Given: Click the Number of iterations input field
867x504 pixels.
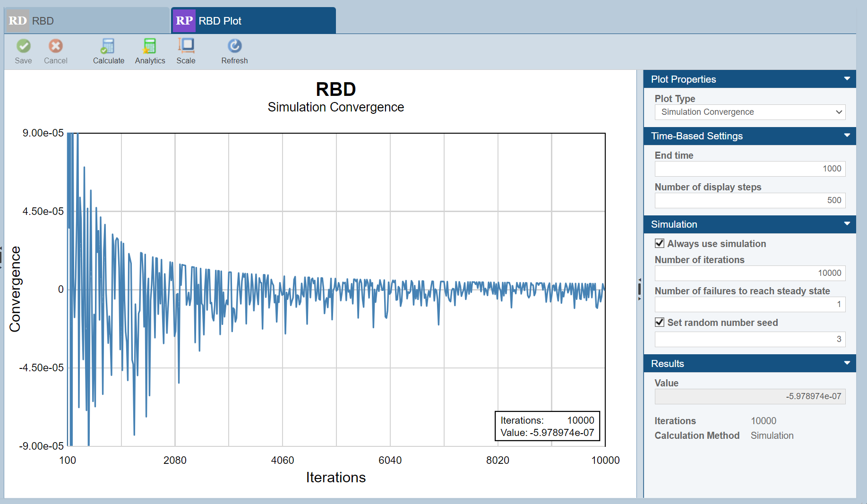Looking at the screenshot, I should point(749,273).
